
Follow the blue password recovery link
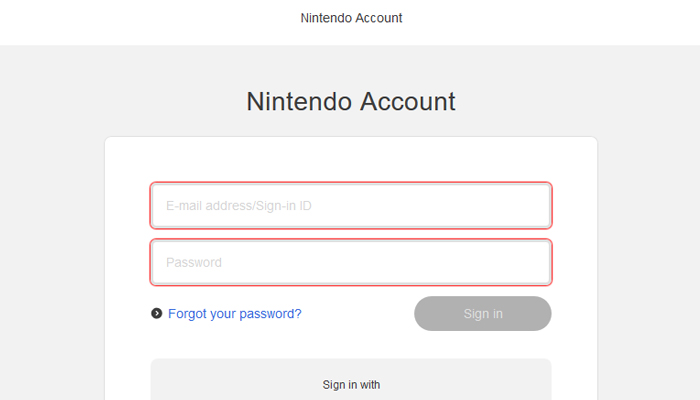tap(234, 314)
